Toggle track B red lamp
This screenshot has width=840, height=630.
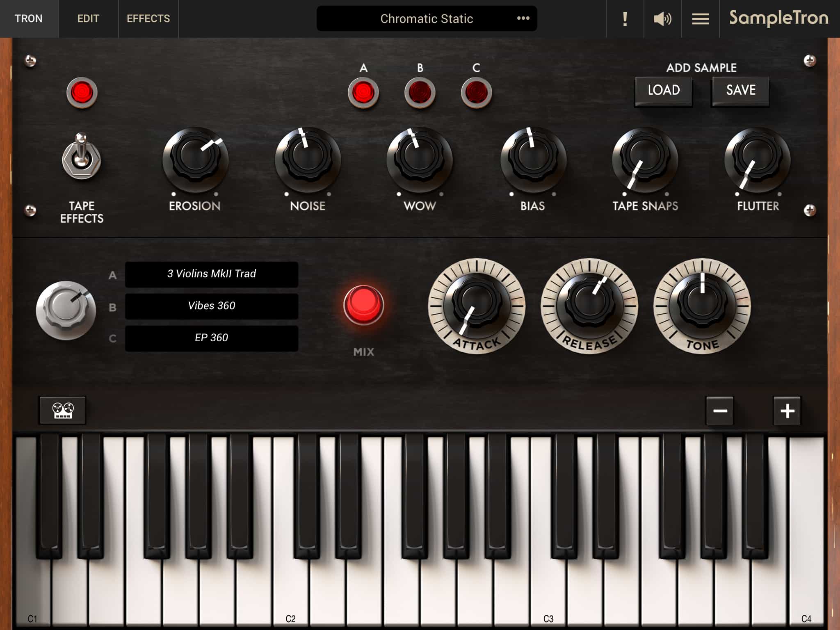tap(420, 93)
